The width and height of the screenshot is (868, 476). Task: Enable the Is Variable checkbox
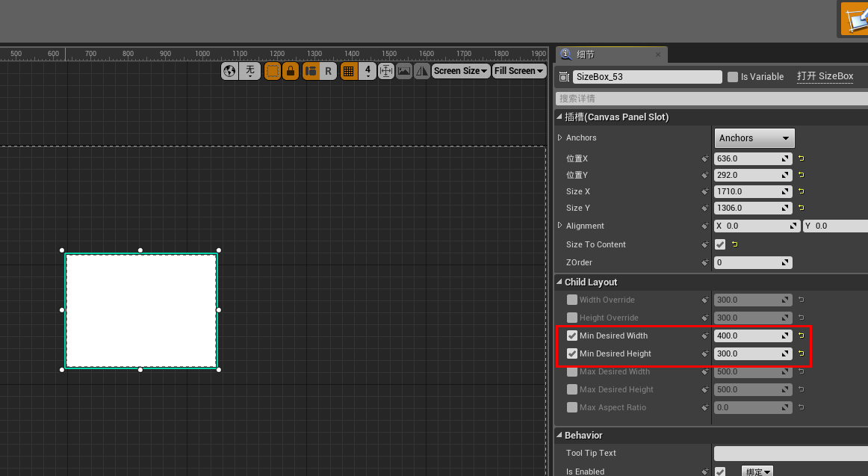point(731,76)
